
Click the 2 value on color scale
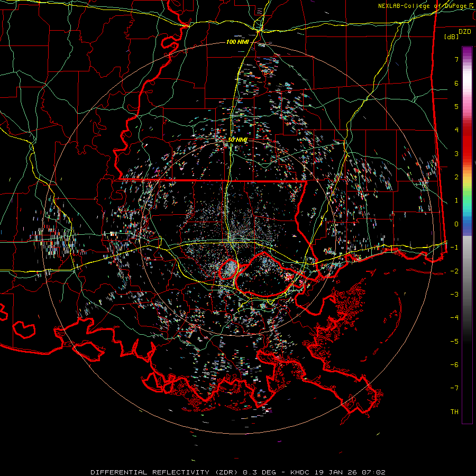[456, 177]
